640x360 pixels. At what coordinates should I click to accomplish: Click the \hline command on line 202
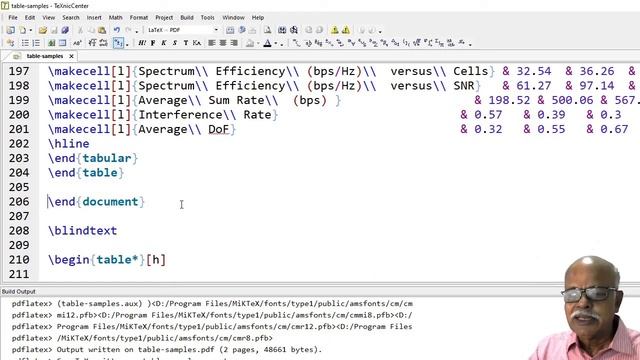coord(69,144)
